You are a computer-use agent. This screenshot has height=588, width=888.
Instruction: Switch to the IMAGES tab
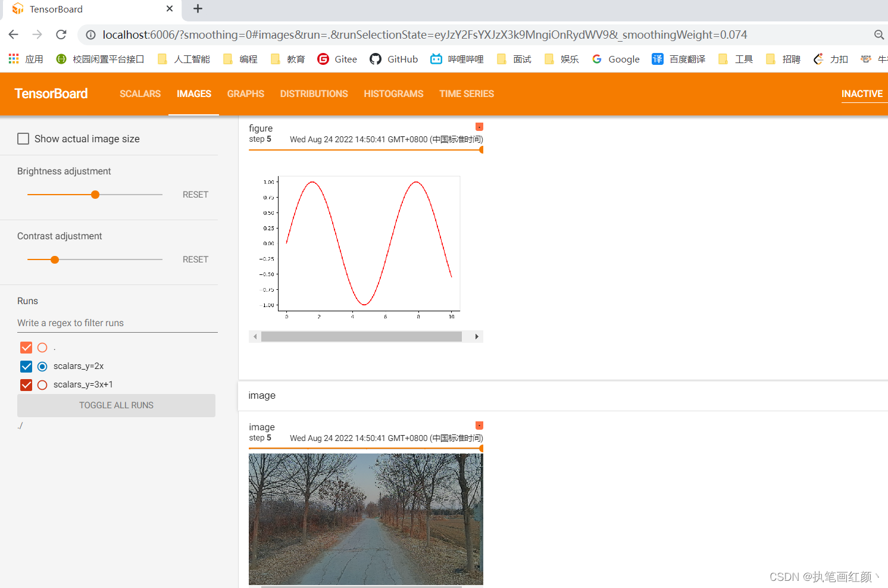click(x=194, y=93)
